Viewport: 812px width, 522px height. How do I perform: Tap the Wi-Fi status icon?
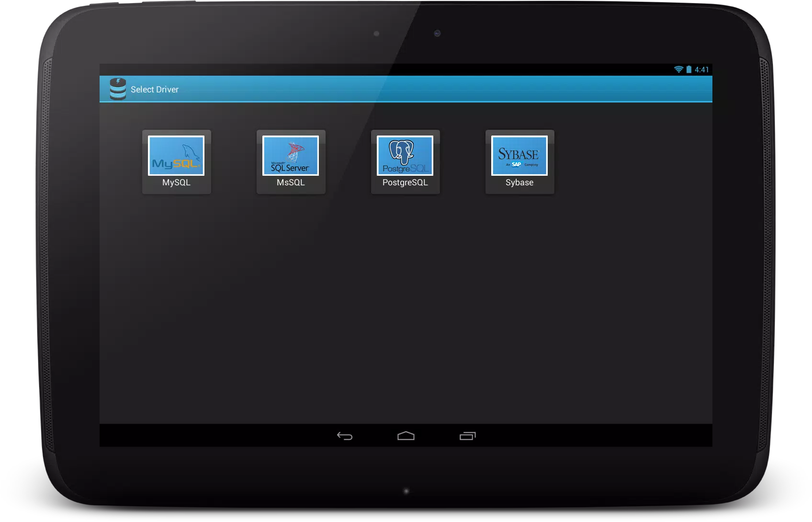[x=678, y=69]
